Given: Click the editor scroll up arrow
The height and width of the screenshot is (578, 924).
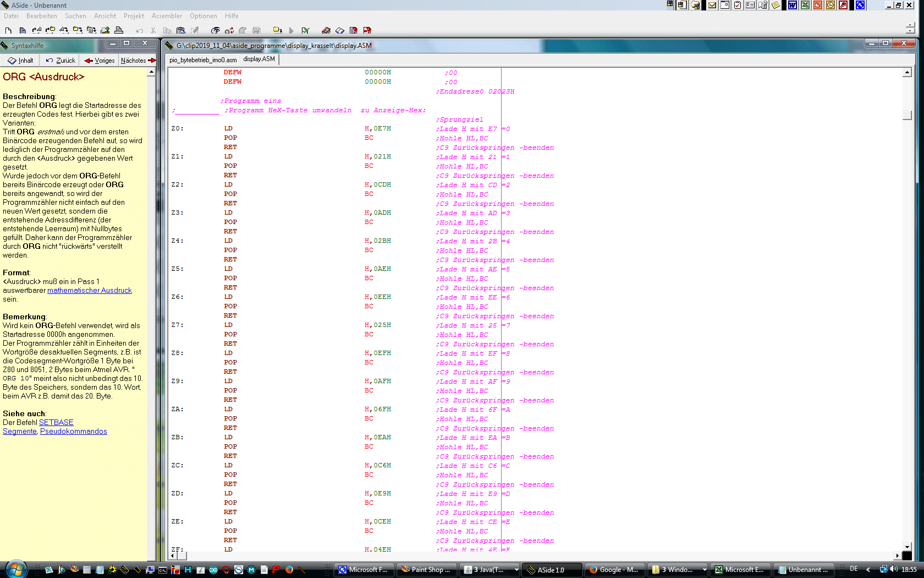Looking at the screenshot, I should [908, 73].
